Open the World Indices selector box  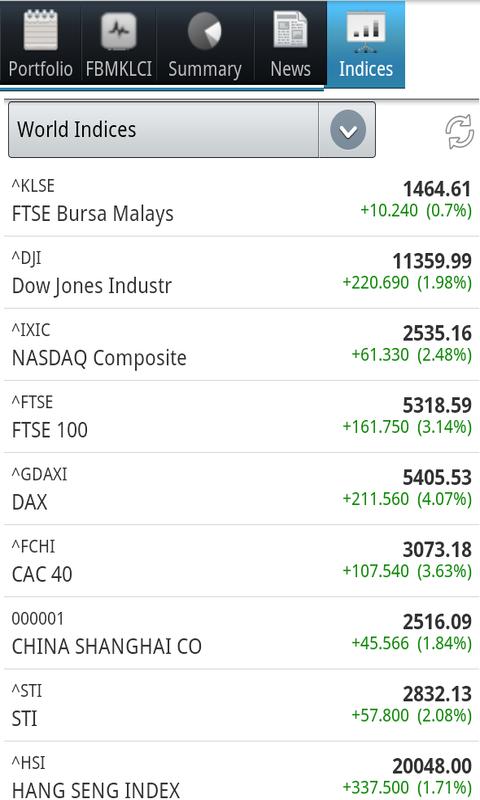pos(192,130)
